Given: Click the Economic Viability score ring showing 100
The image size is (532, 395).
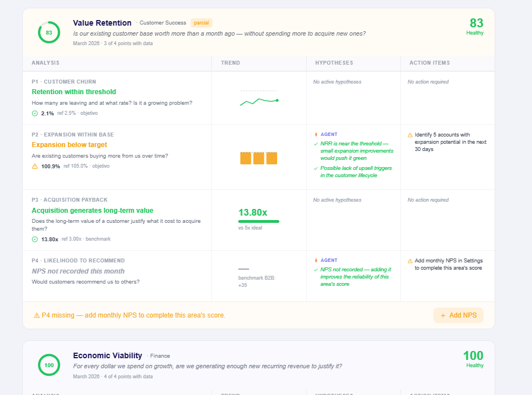Looking at the screenshot, I should point(49,365).
